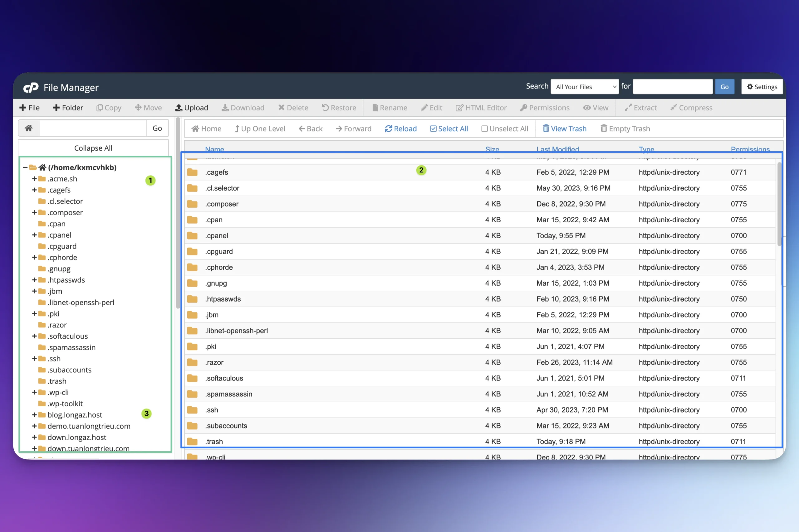This screenshot has height=532, width=799.
Task: Click the home icon beside path field
Action: tap(28, 128)
